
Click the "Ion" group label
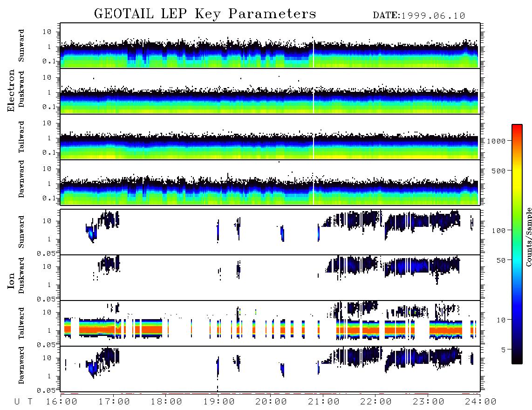pos(11,280)
